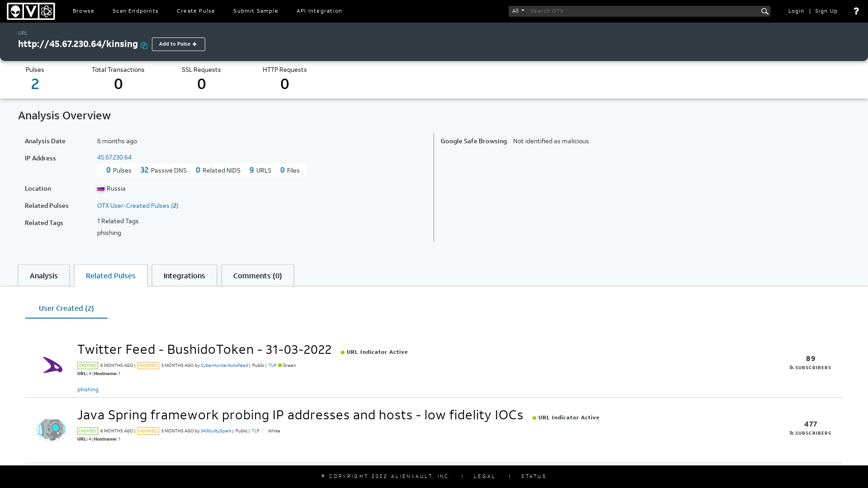
Task: Click the phishing tag under BushidoToken pulse
Action: [88, 389]
